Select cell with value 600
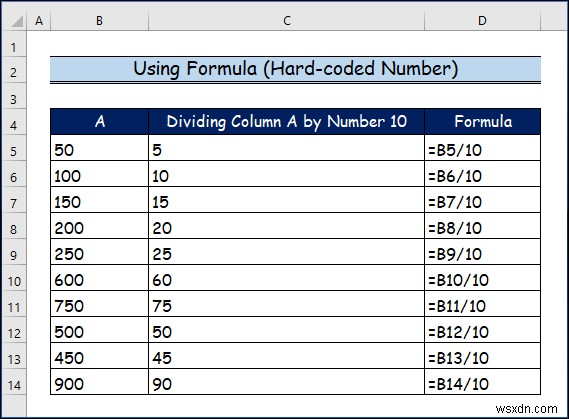 [99, 278]
